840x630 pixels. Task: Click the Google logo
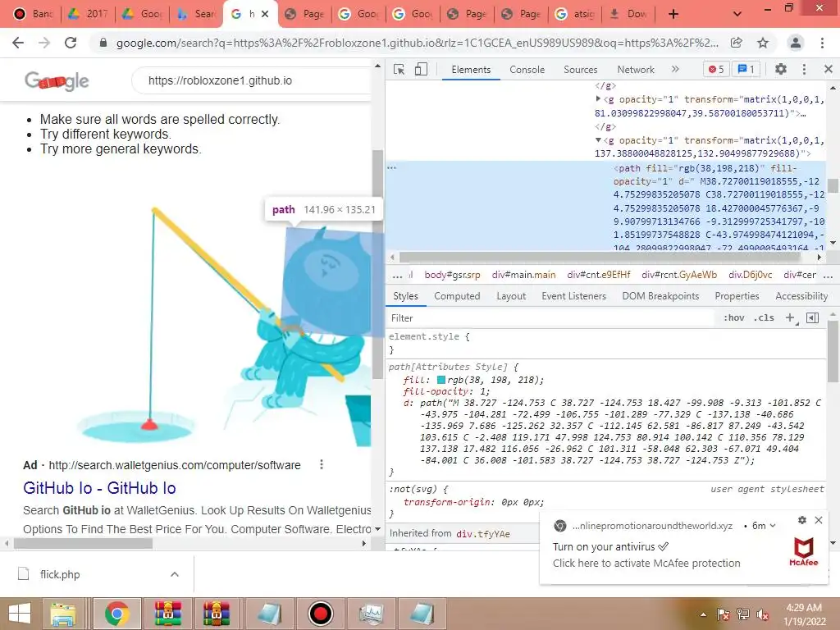pos(57,81)
